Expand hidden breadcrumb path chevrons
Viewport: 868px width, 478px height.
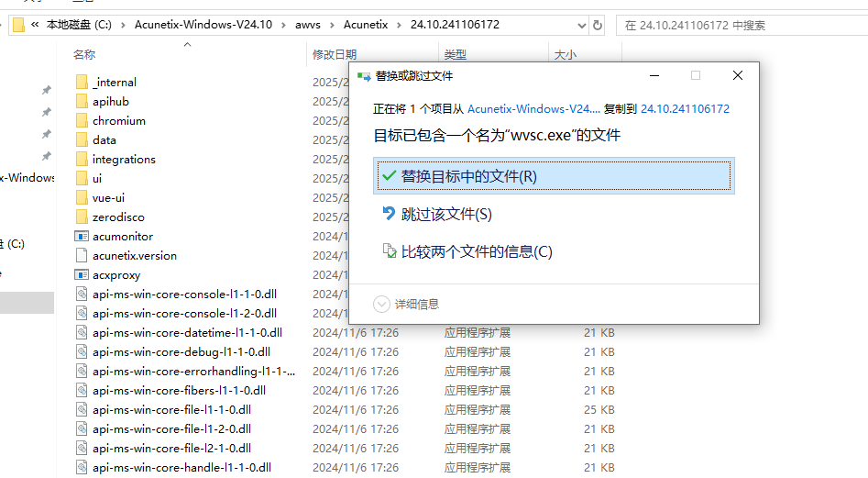point(35,25)
